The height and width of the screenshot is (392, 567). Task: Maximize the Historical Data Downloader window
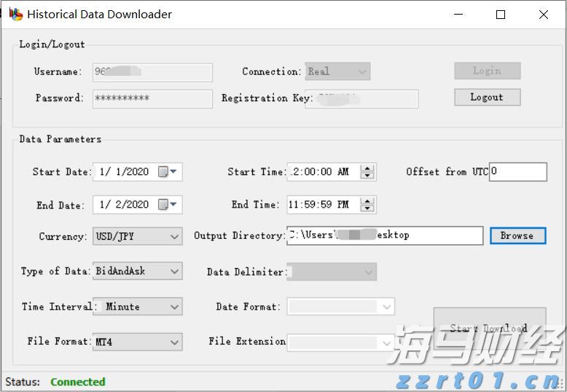501,15
